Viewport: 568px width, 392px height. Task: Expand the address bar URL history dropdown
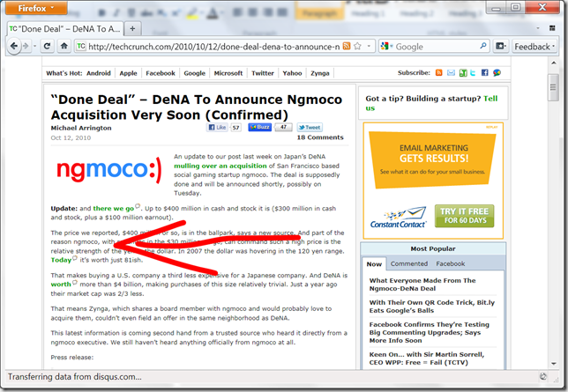pyautogui.click(x=369, y=46)
